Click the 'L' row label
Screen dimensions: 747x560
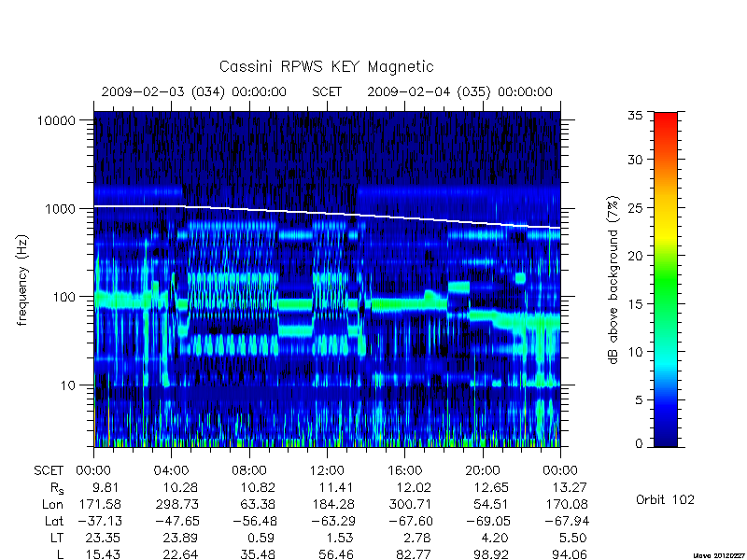(x=60, y=554)
